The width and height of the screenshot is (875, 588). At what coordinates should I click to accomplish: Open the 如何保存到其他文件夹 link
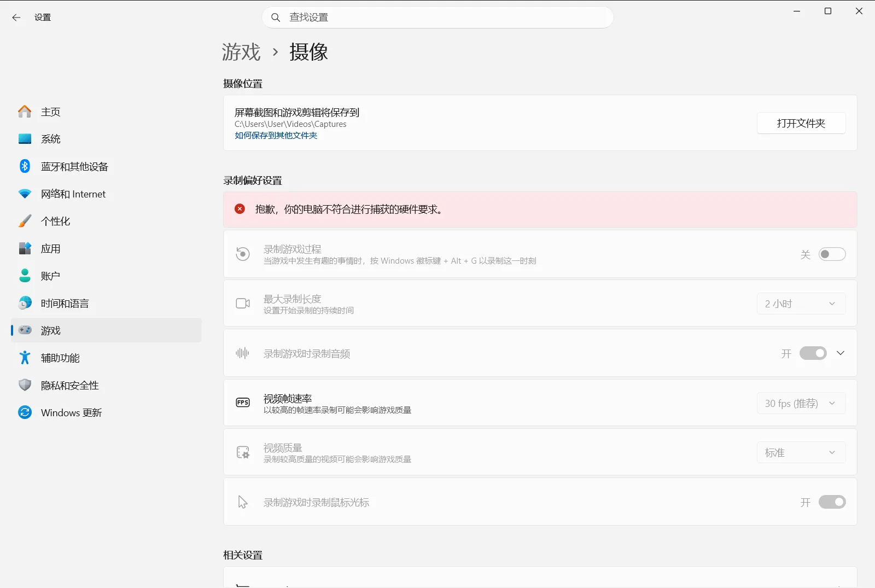point(276,136)
